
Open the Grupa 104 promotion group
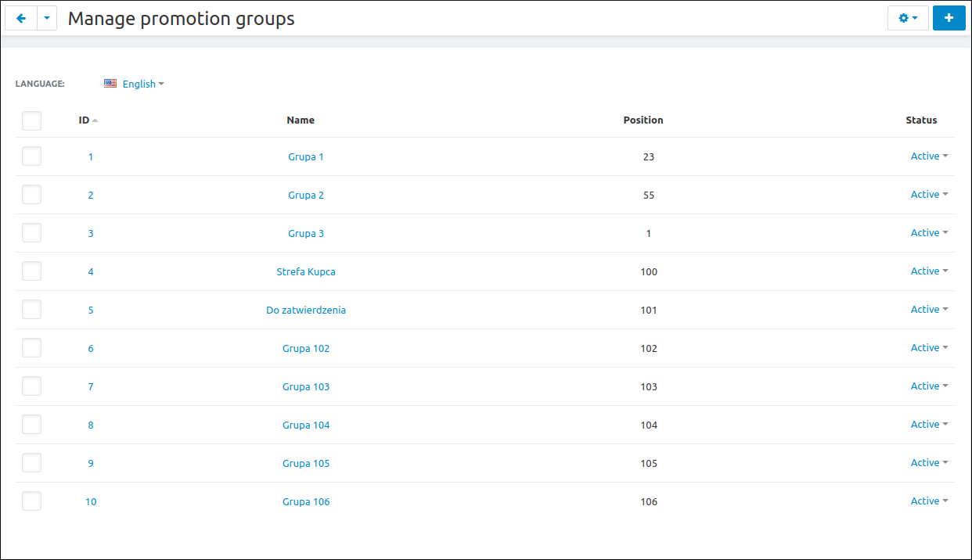(306, 425)
